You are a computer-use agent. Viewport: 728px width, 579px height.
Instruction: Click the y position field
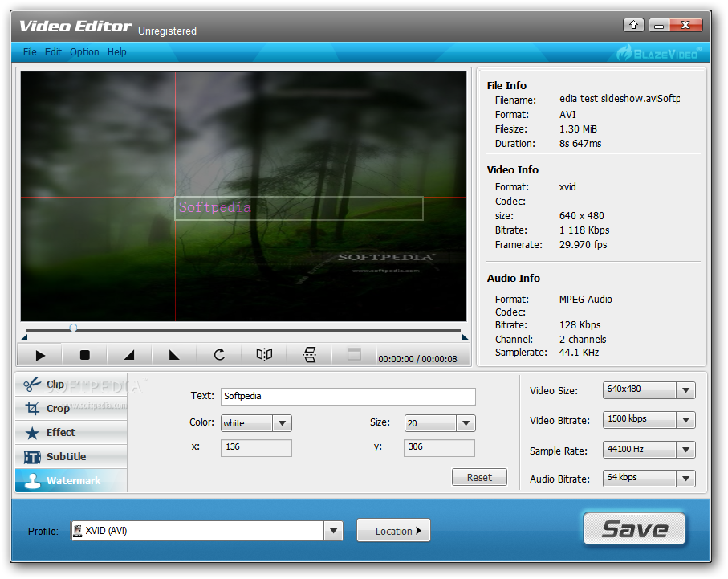coord(439,447)
